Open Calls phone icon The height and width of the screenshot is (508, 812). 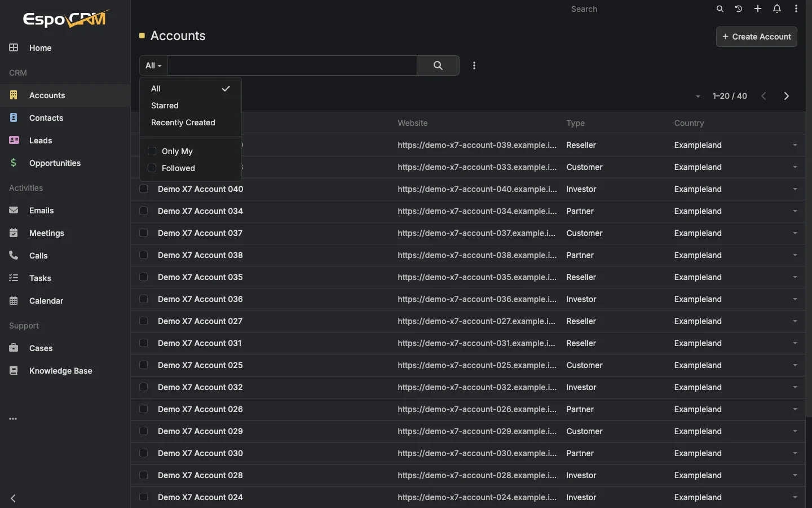coord(14,256)
